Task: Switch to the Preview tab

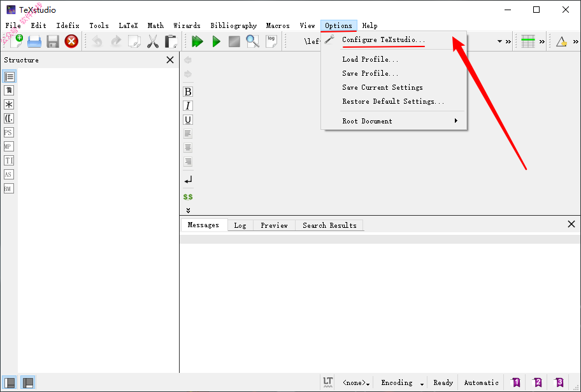Action: point(274,225)
